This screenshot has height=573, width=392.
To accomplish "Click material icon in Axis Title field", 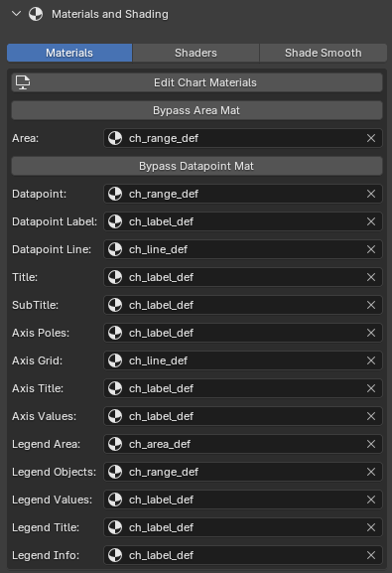I will click(x=115, y=388).
